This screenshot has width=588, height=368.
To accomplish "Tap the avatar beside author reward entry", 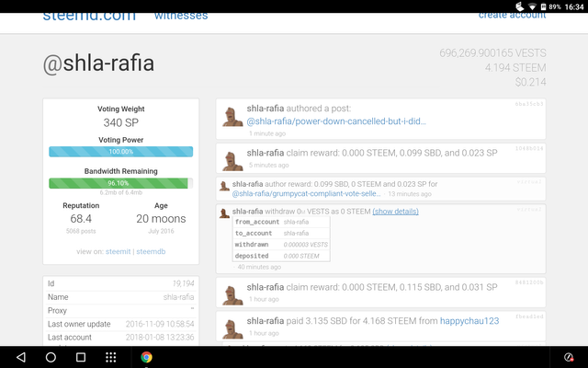I will click(x=224, y=186).
